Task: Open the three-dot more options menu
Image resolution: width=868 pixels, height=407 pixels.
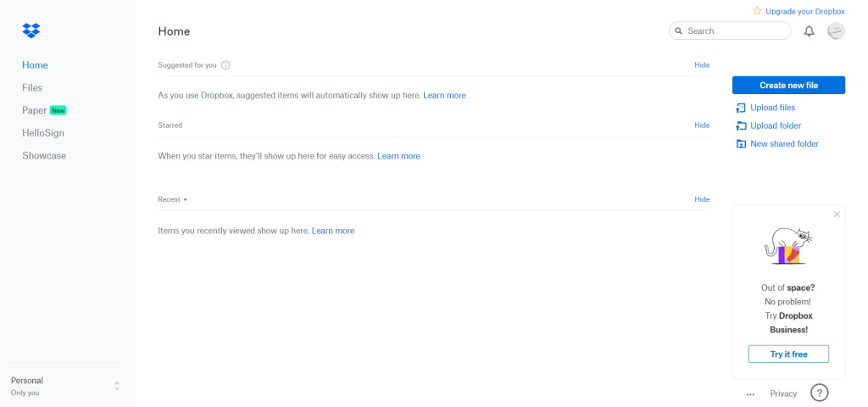Action: coord(750,394)
